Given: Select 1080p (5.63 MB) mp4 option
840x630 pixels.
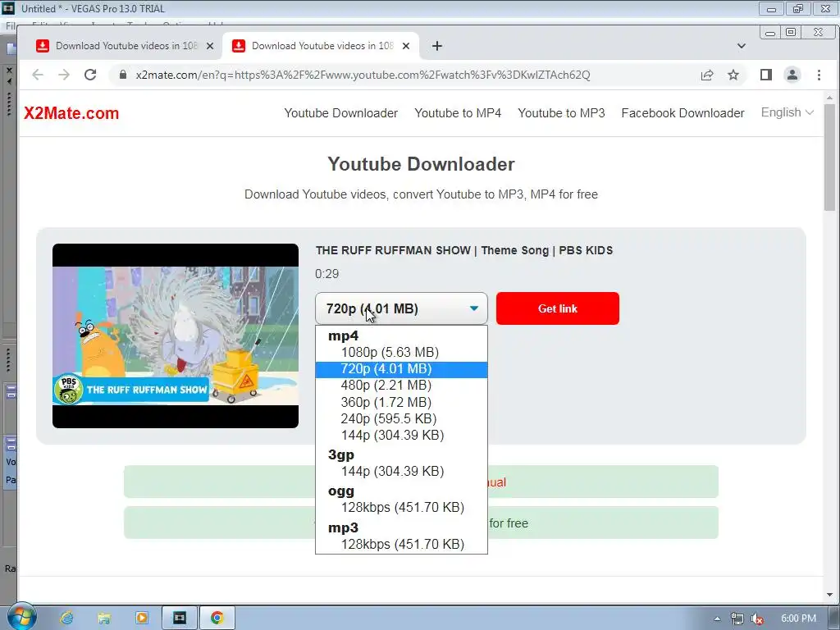Looking at the screenshot, I should [x=401, y=352].
